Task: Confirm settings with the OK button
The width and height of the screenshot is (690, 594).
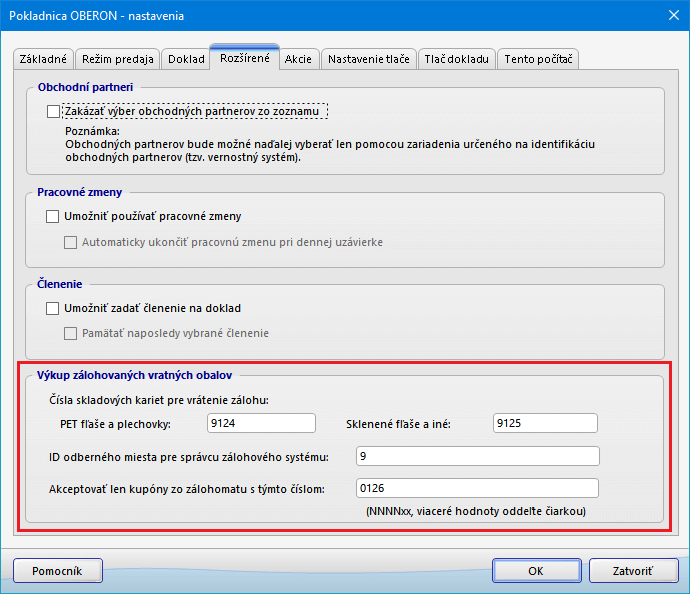Action: click(536, 570)
